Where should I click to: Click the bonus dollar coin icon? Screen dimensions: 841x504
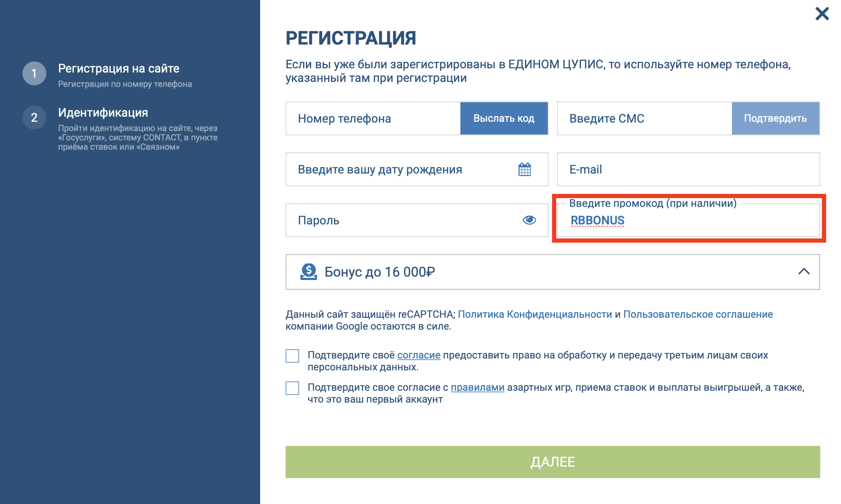(308, 272)
